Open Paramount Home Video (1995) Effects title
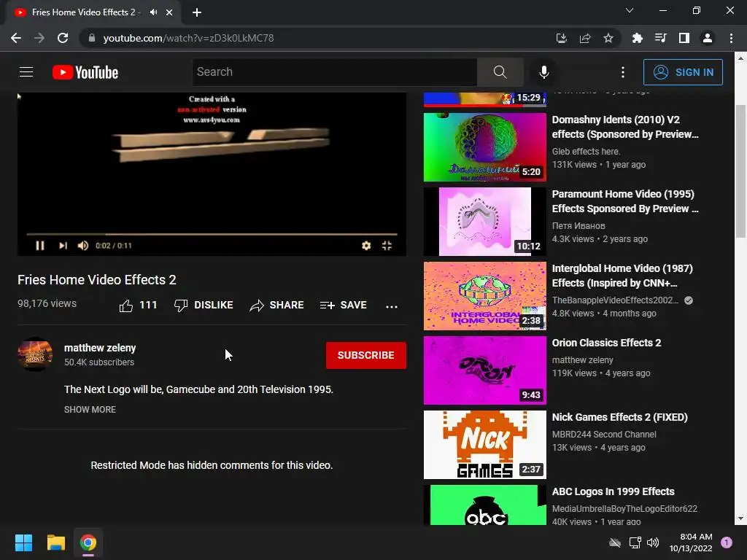This screenshot has height=560, width=747. click(x=625, y=201)
